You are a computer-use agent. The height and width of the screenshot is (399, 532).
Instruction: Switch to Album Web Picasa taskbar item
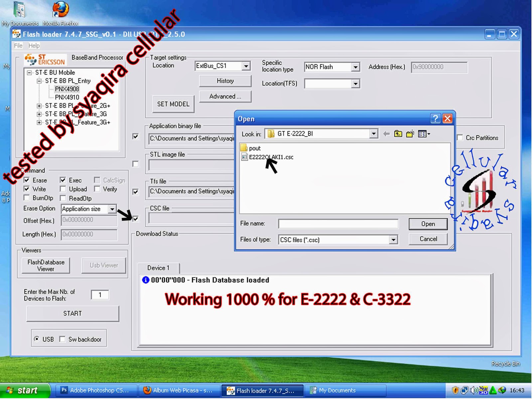(x=179, y=390)
